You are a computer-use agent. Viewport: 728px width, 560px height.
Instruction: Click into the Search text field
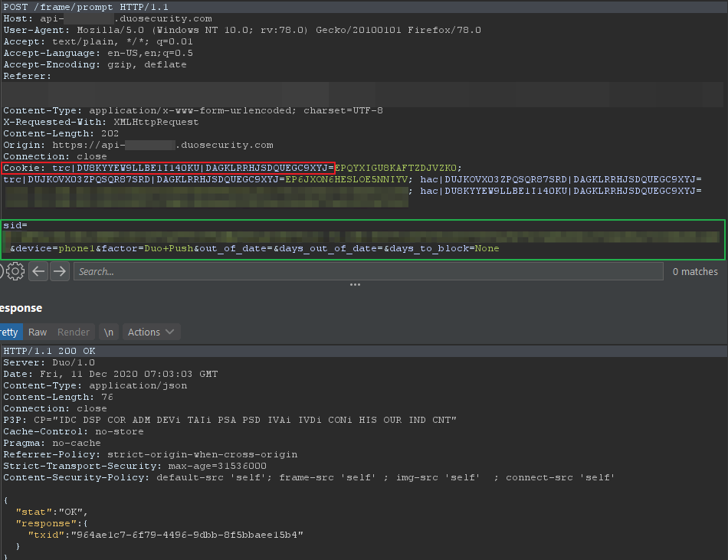[x=368, y=271]
